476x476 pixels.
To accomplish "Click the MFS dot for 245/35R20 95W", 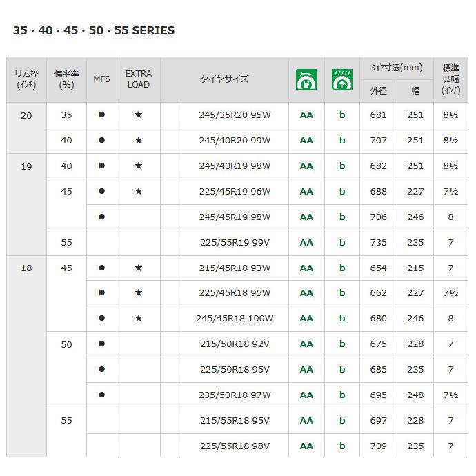I will click(x=101, y=115).
